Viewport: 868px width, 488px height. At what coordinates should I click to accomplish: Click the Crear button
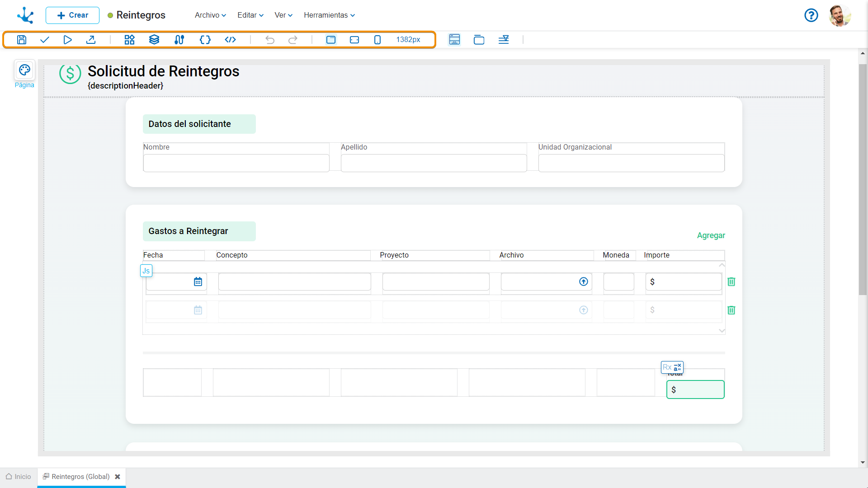coord(72,15)
